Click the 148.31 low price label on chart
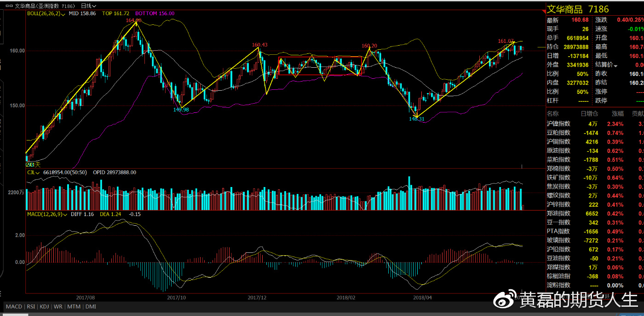 [x=417, y=119]
